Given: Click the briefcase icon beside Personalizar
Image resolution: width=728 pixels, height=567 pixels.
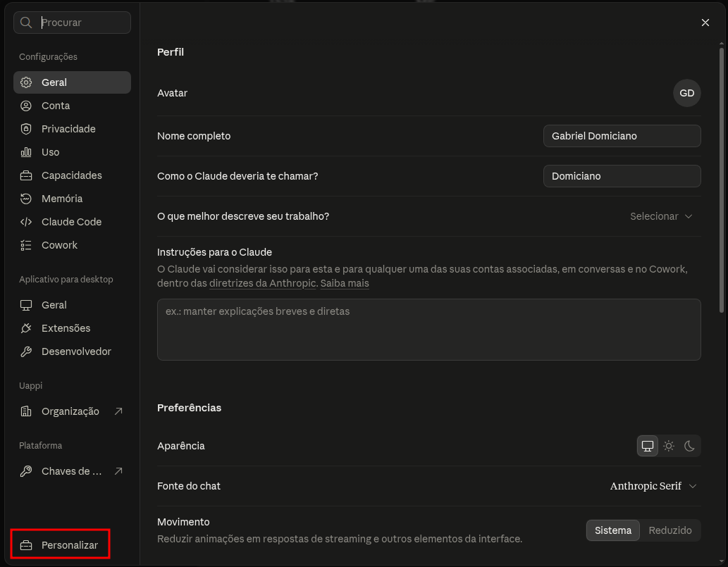Looking at the screenshot, I should (x=26, y=545).
